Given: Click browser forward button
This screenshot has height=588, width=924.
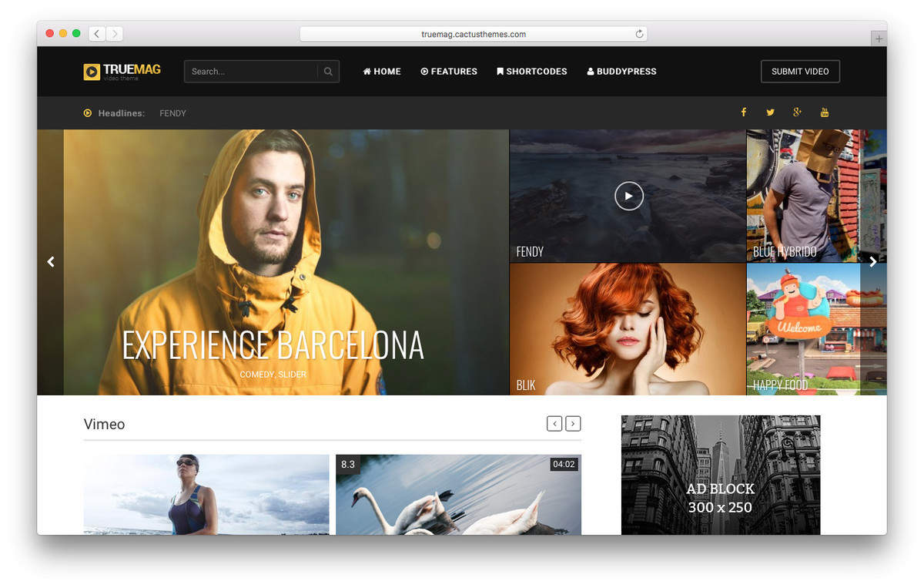Looking at the screenshot, I should coord(115,34).
